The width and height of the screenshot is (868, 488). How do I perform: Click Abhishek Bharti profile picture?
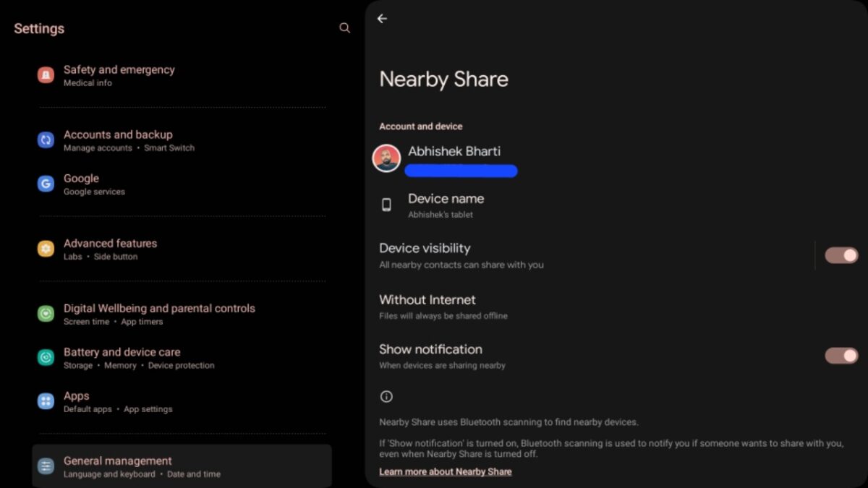pos(386,158)
